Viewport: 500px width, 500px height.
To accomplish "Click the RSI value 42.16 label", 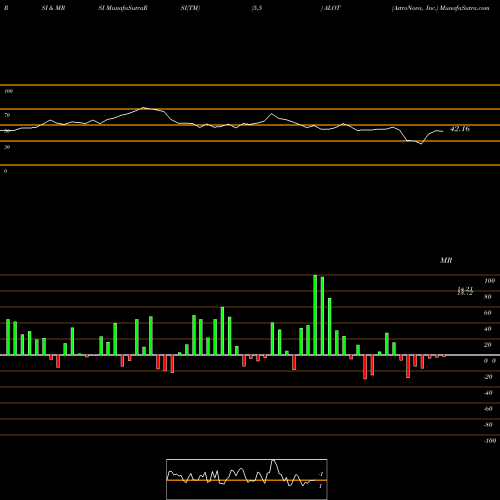I will 460,129.
